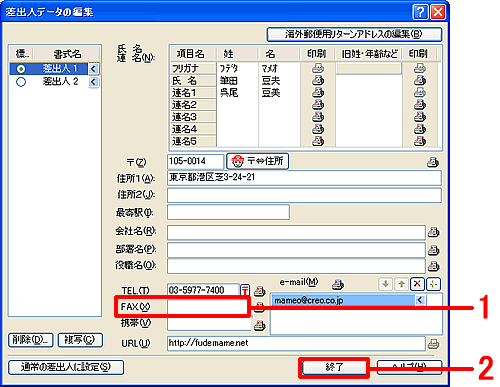Click 海外郵便用リターンアドレスの編集 button
The width and height of the screenshot is (500, 387).
354,34
